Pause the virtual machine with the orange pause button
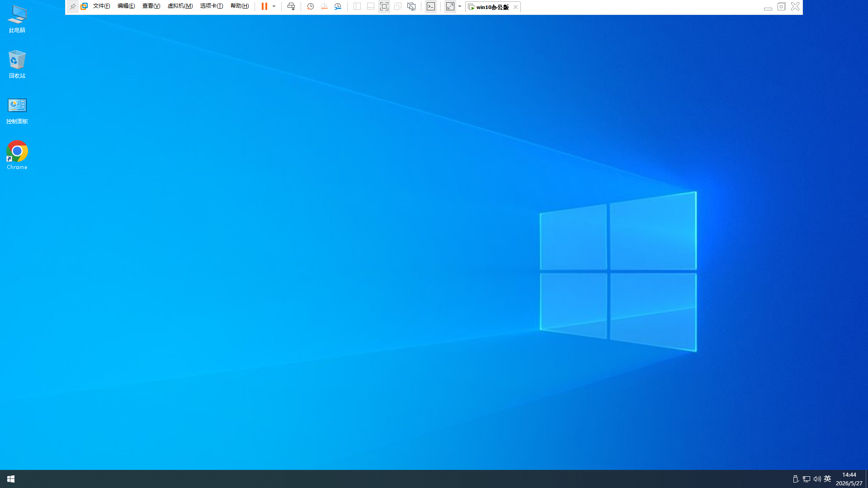 264,6
